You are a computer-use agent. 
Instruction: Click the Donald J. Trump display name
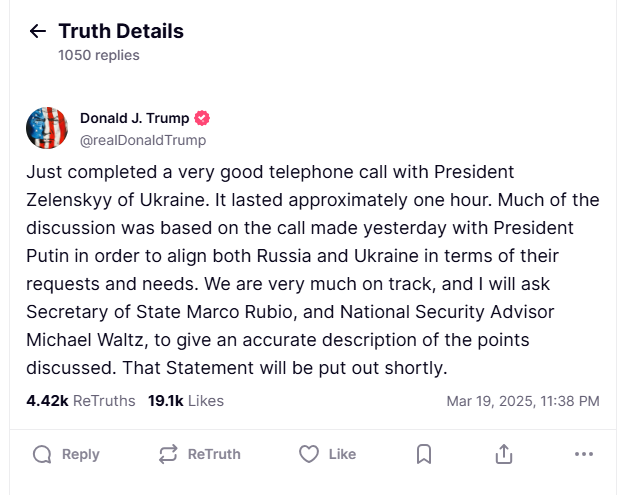tap(134, 118)
